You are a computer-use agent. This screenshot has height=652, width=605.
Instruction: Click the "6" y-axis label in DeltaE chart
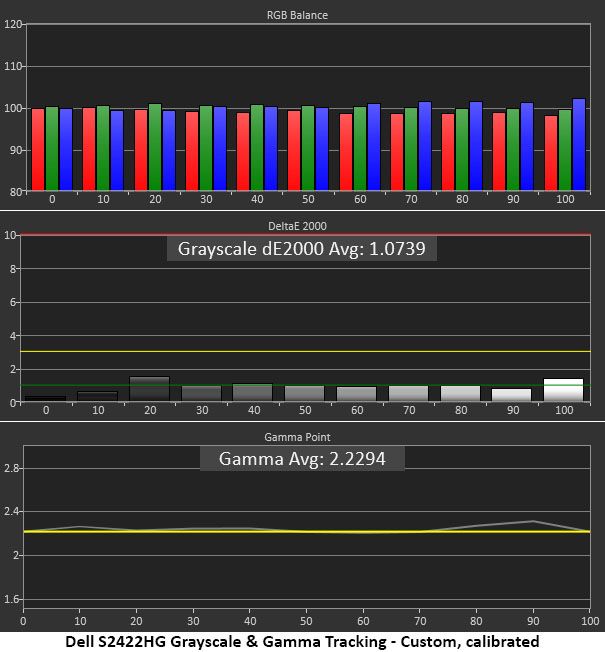pos(13,302)
